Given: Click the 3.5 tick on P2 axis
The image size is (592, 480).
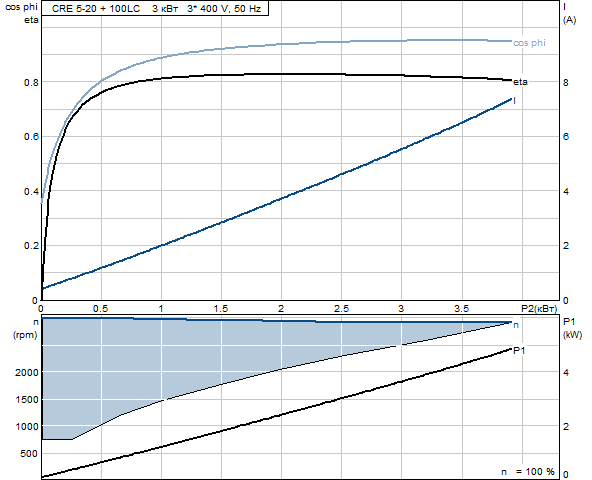Looking at the screenshot, I should (461, 309).
